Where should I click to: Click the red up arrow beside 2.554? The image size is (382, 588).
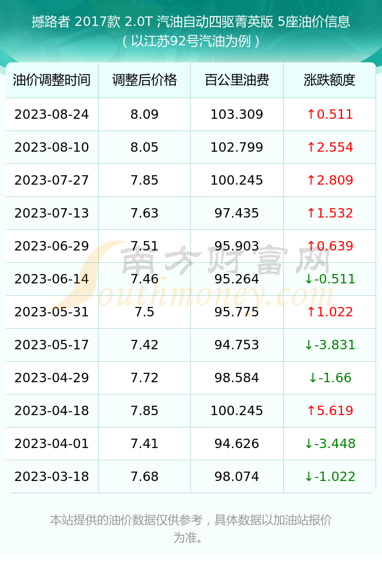[x=311, y=148]
